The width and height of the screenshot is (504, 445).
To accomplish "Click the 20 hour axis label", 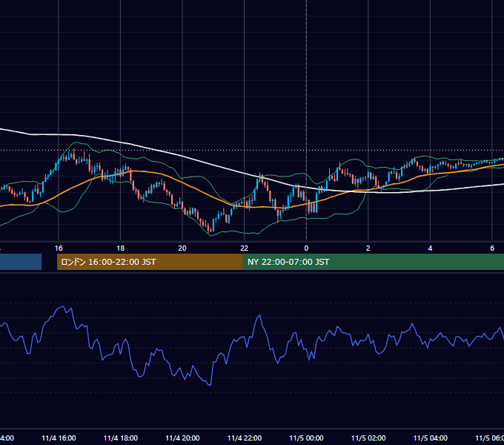I will [182, 248].
